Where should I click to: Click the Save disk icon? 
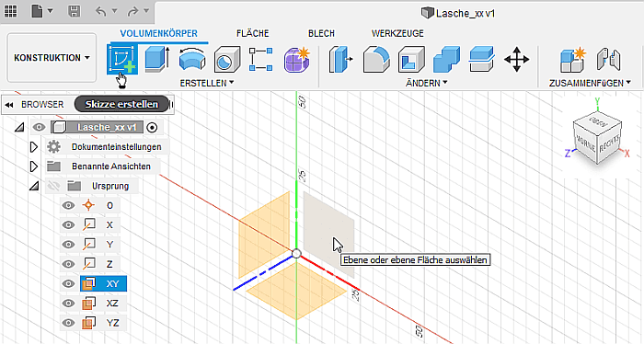pos(74,11)
